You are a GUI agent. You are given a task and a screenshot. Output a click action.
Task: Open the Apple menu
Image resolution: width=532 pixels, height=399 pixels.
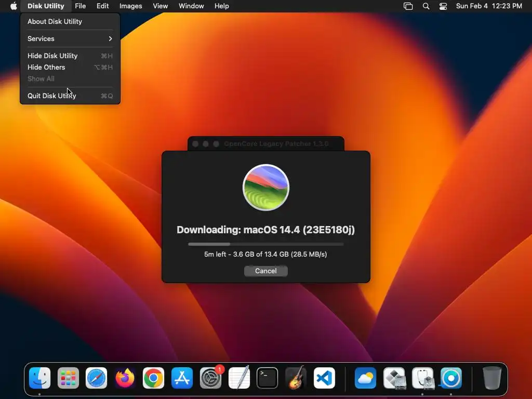[14, 6]
